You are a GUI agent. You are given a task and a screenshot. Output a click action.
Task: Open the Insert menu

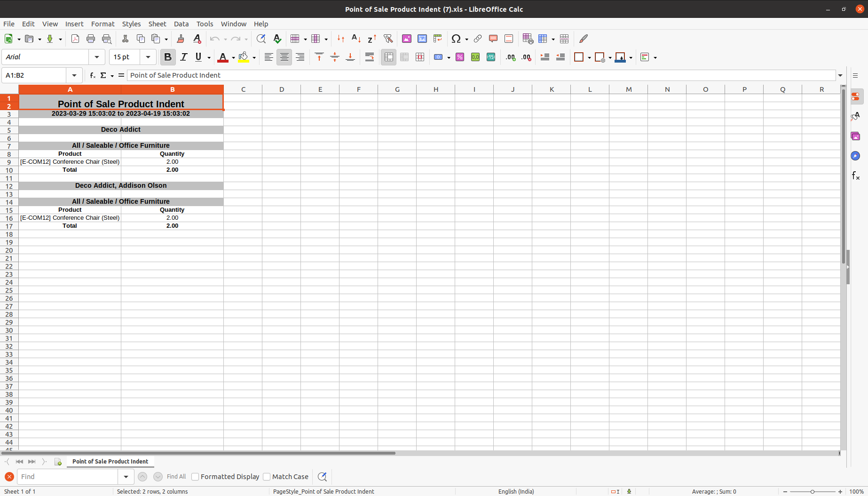[74, 24]
